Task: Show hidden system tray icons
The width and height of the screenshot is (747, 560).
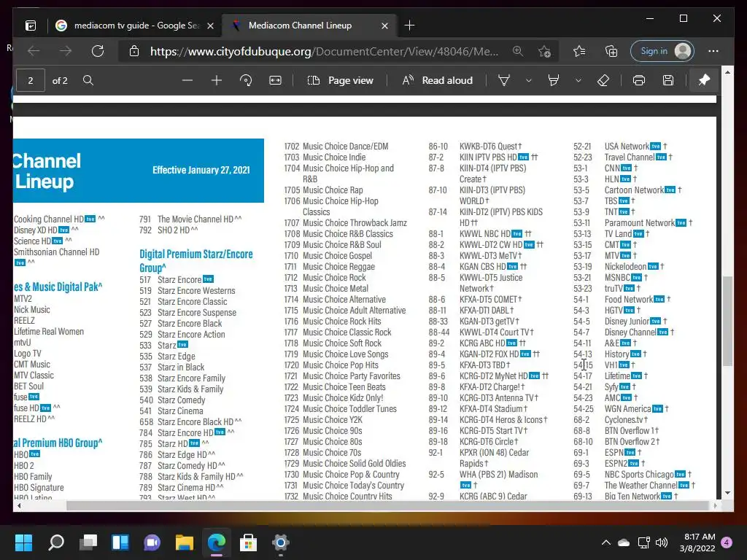Action: pos(605,542)
